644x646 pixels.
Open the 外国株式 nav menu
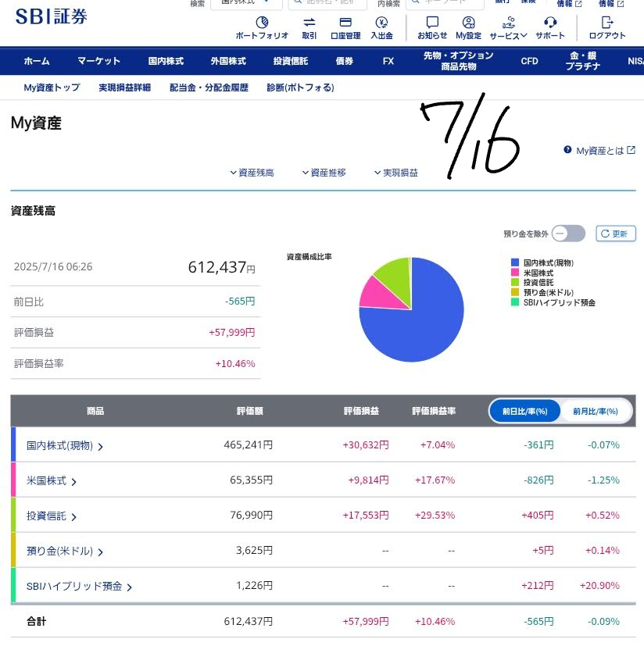click(228, 61)
